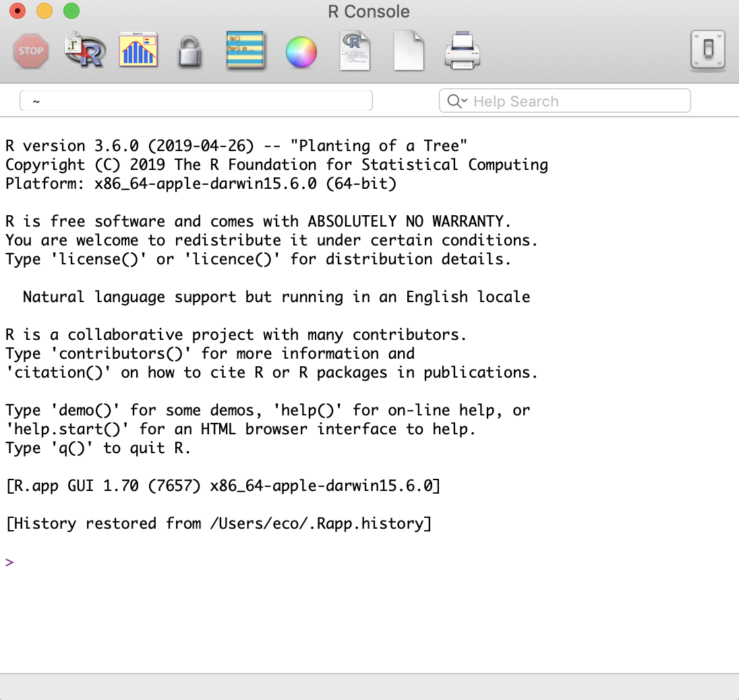Click the 'license()' text

98,259
